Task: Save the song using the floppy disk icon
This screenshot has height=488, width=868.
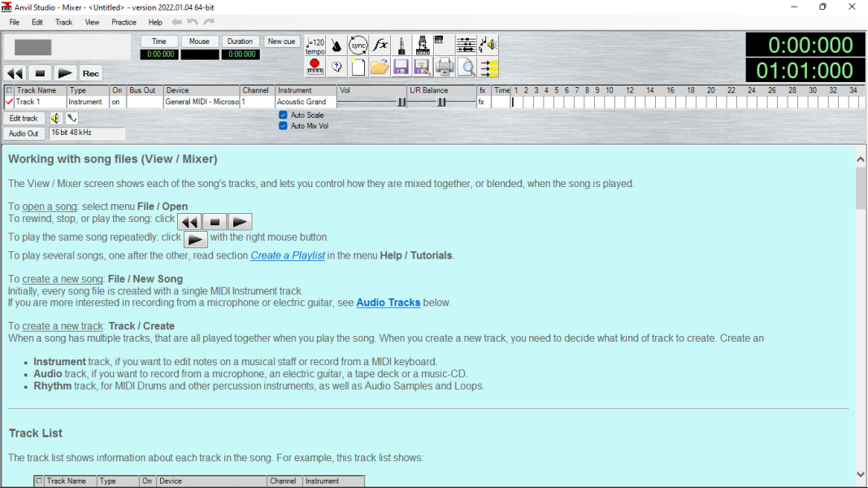Action: 401,68
